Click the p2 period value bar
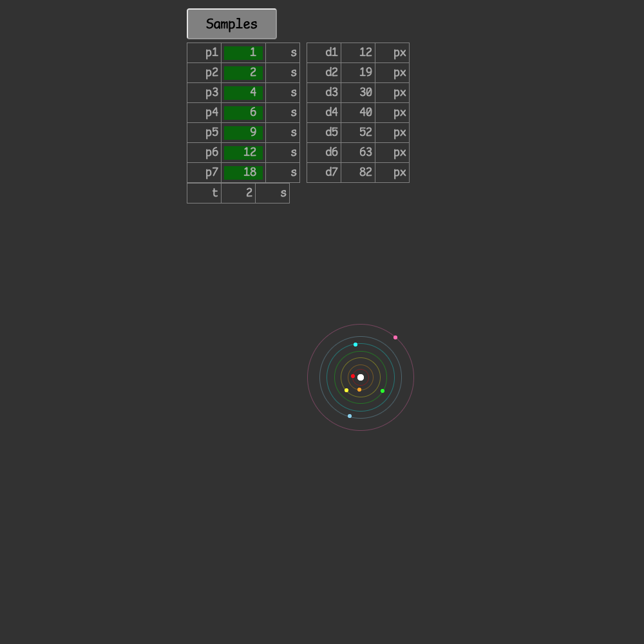 pos(243,72)
